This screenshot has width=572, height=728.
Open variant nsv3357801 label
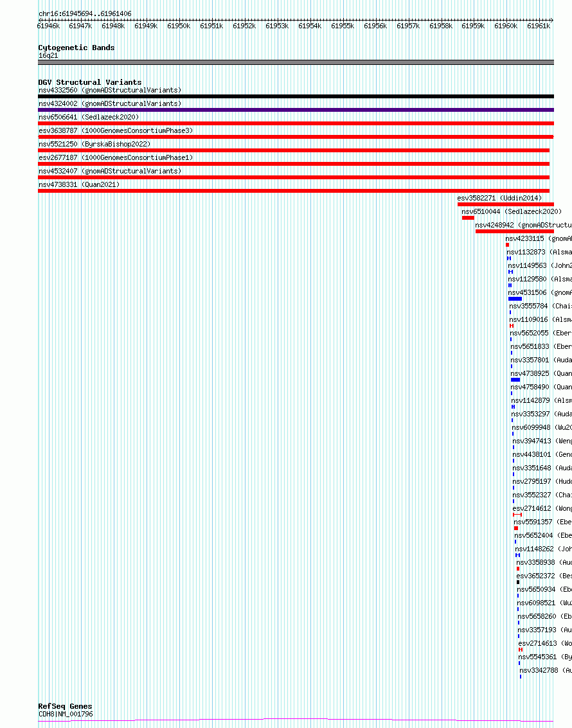point(541,359)
